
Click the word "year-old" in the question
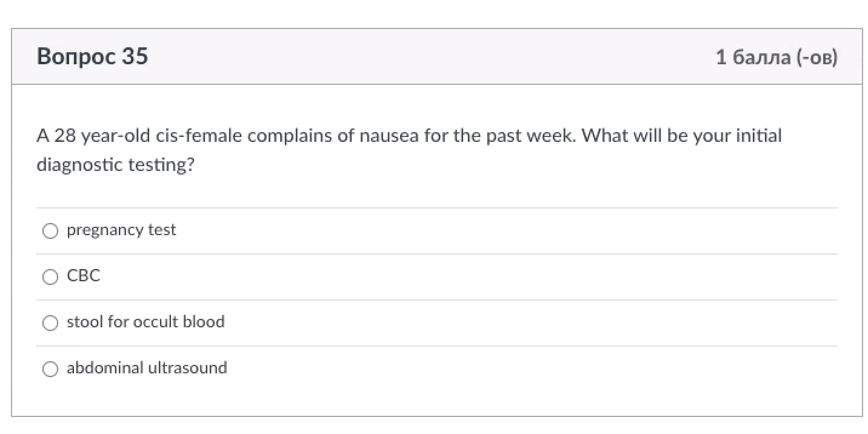pyautogui.click(x=115, y=136)
